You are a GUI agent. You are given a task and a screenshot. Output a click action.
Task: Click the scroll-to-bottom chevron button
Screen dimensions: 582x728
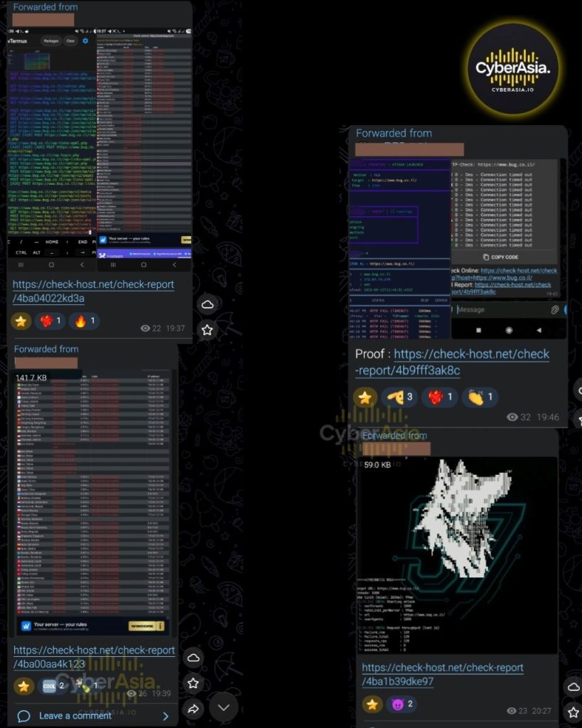coord(224,707)
